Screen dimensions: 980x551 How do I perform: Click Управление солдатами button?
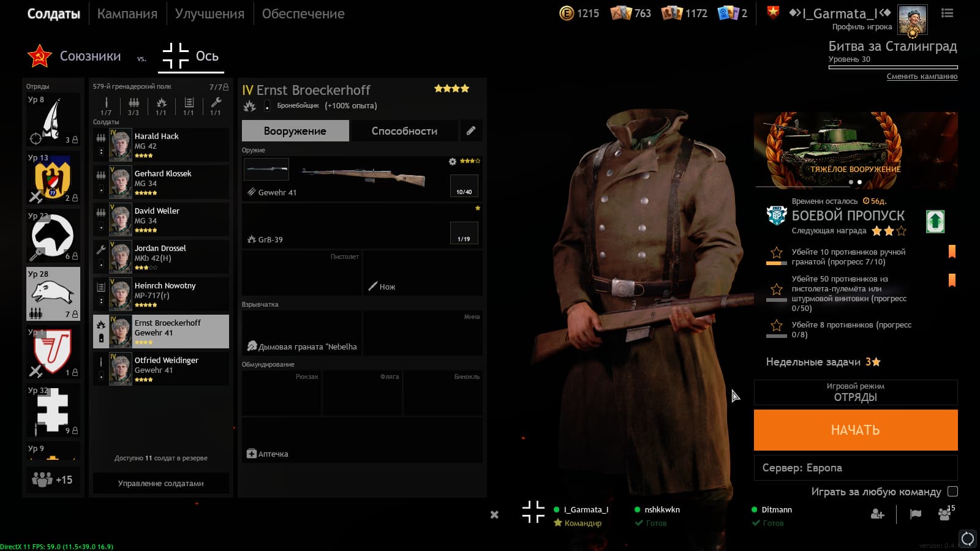(161, 483)
